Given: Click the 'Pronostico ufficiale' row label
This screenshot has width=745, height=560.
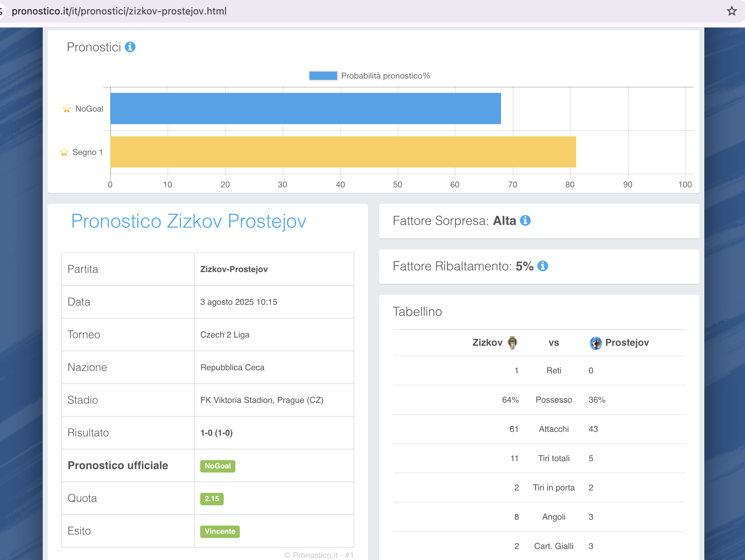Looking at the screenshot, I should (x=118, y=465).
